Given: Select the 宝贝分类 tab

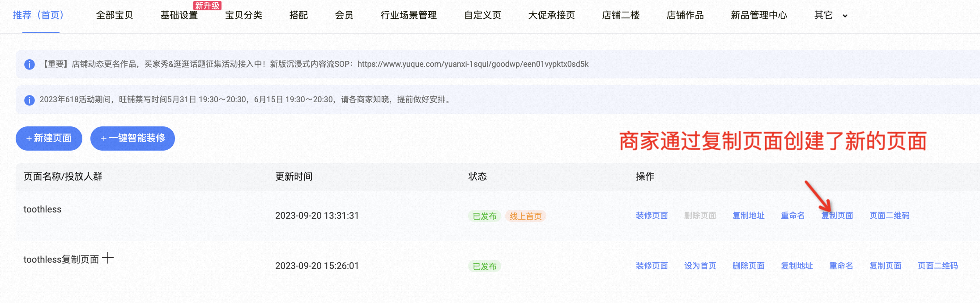Looking at the screenshot, I should (x=244, y=16).
